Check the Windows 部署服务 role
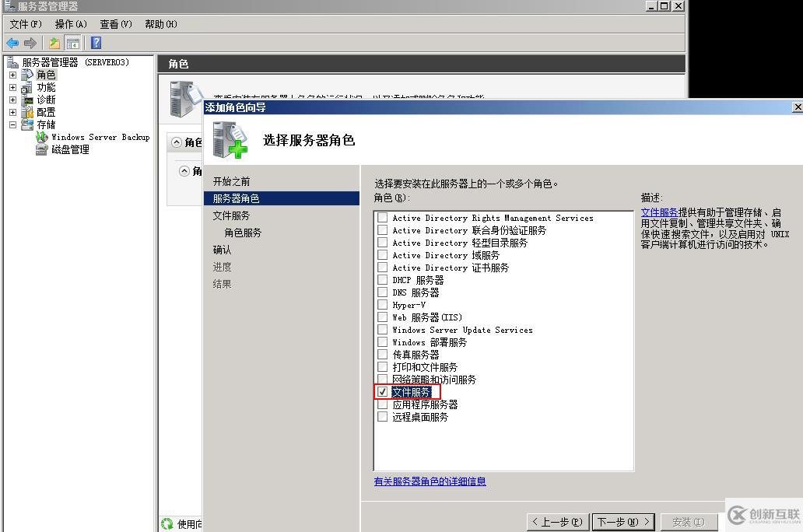The width and height of the screenshot is (803, 532). click(383, 342)
